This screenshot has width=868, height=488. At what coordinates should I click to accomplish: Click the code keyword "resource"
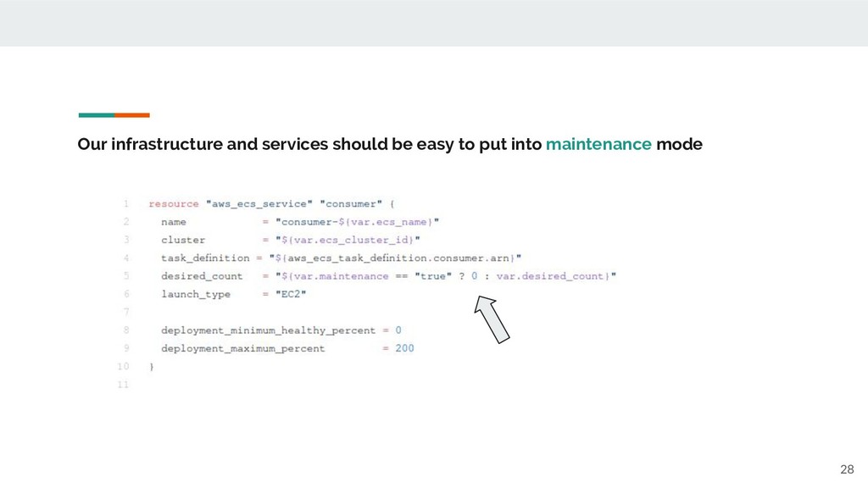click(173, 203)
